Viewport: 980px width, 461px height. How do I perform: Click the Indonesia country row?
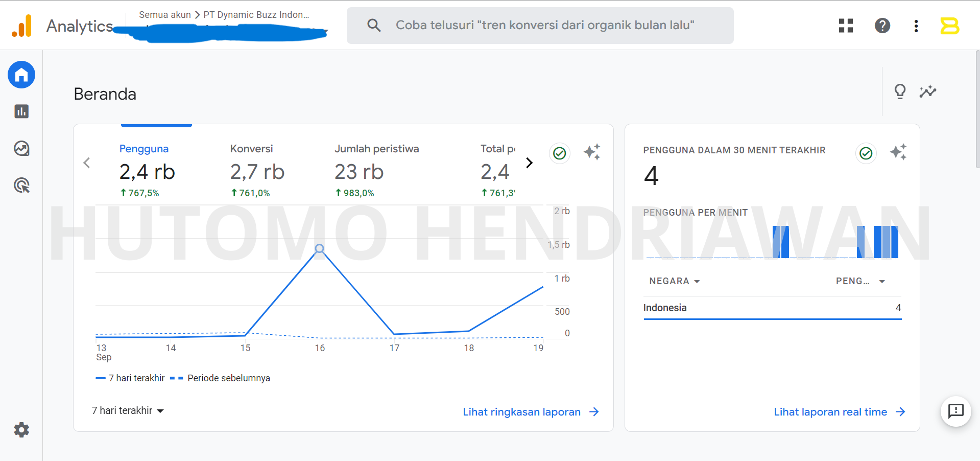point(772,308)
